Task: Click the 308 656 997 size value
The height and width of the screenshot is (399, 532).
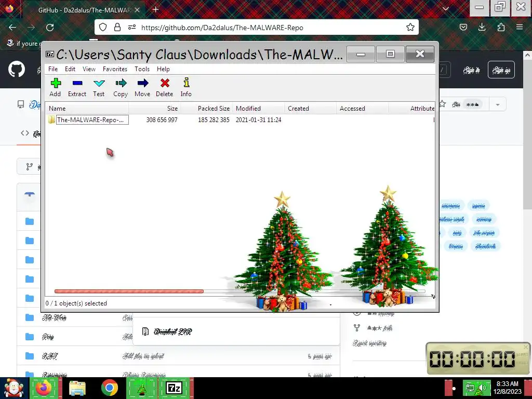Action: click(x=162, y=120)
